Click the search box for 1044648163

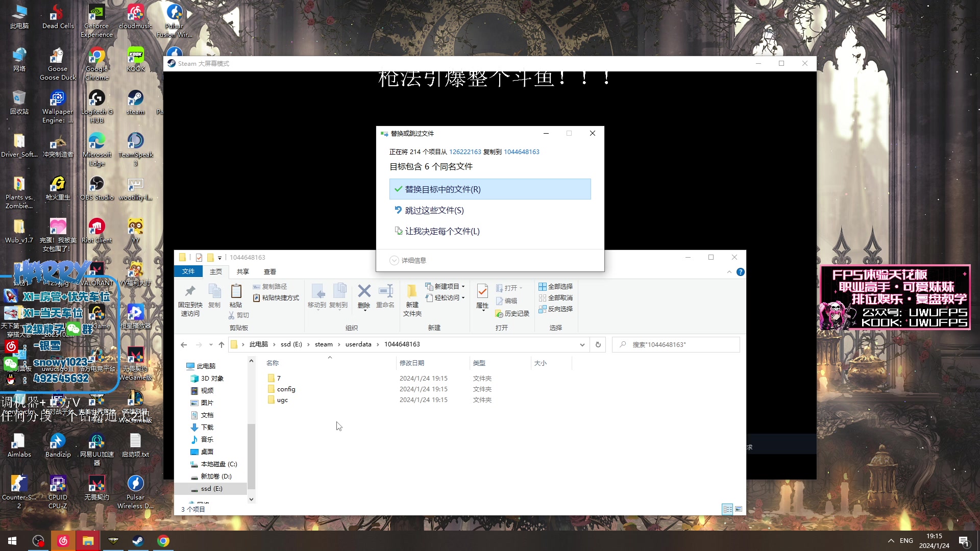pyautogui.click(x=676, y=345)
